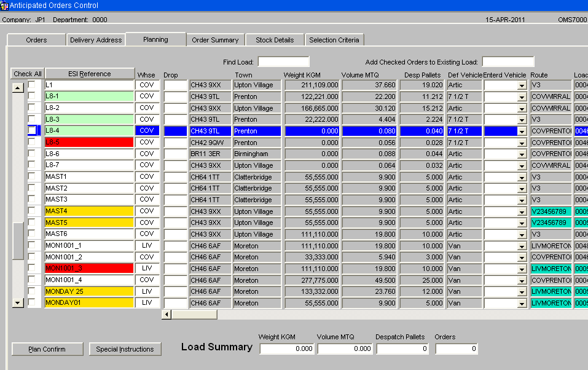The image size is (588, 370).
Task: Click the 19.020 Desp Pallets cell
Action: pyautogui.click(x=422, y=85)
